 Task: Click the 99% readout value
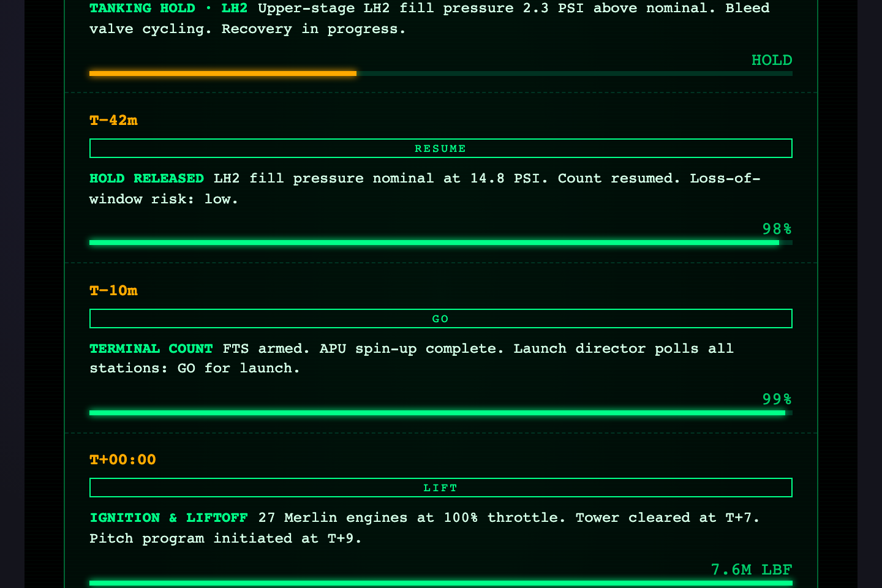coord(777,399)
